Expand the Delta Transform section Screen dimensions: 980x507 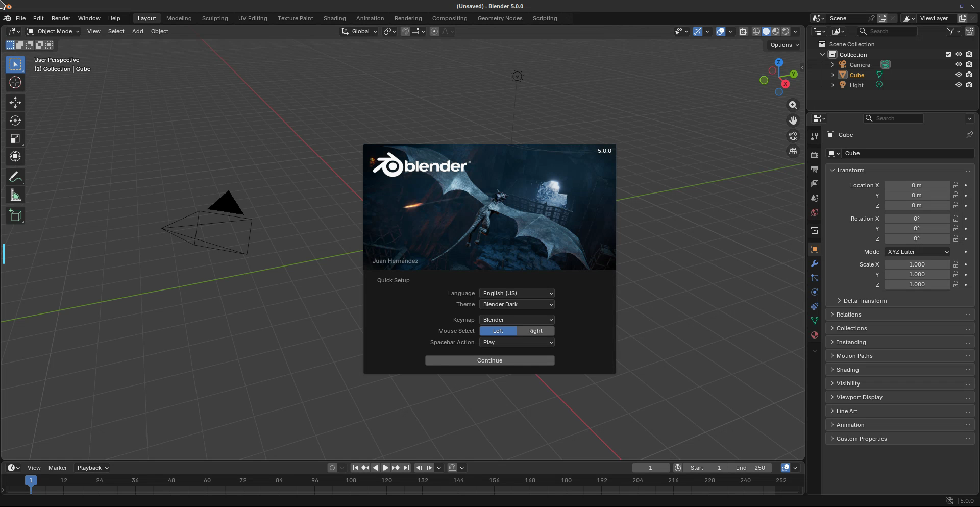click(x=865, y=301)
